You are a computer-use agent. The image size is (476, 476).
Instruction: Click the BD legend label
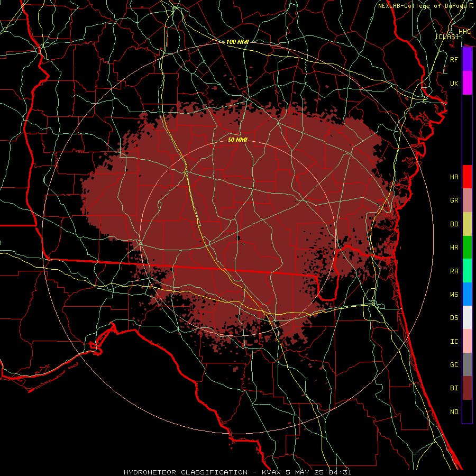(x=454, y=224)
